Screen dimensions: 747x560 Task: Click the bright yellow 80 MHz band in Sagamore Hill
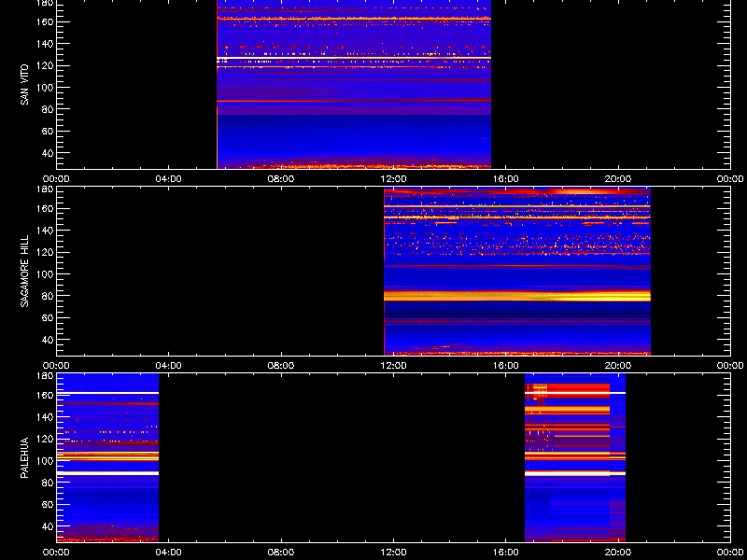[517, 296]
